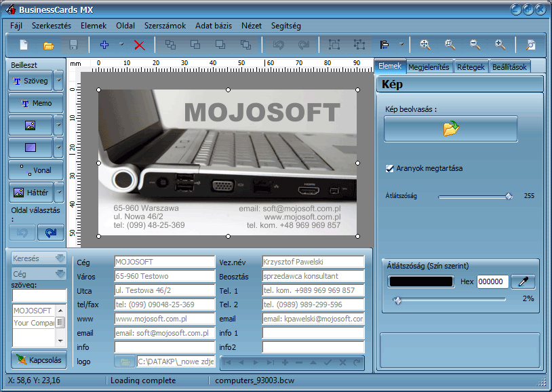Click the Hex color input field
552x392 pixels.
[492, 281]
